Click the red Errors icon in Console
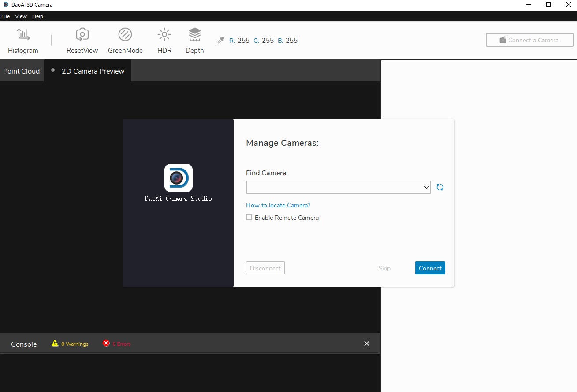The image size is (577, 392). [x=106, y=344]
